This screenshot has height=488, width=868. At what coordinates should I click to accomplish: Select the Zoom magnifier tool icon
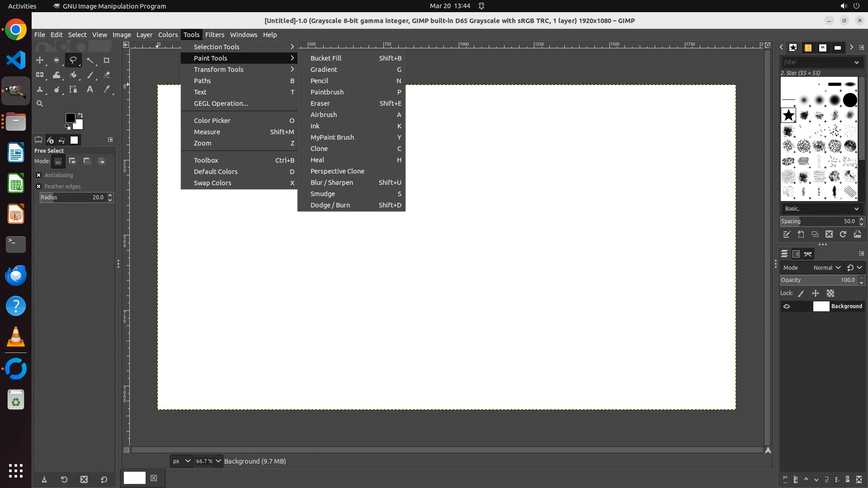tap(40, 103)
